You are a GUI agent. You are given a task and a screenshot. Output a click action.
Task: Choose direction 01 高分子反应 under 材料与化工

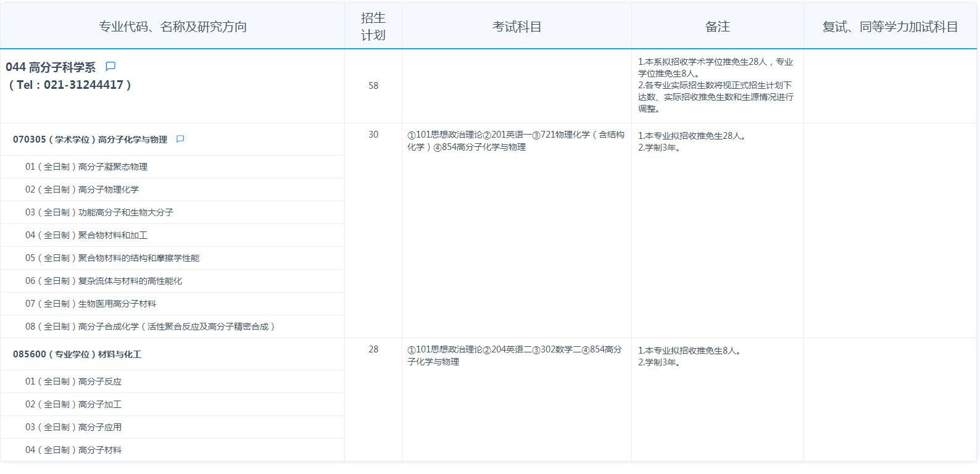point(73,381)
